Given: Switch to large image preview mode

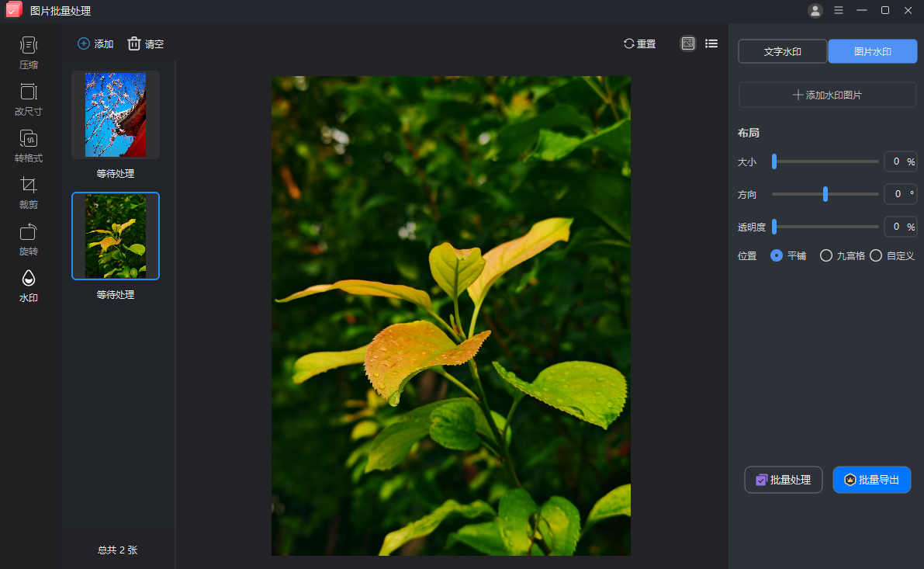Looking at the screenshot, I should (x=688, y=43).
